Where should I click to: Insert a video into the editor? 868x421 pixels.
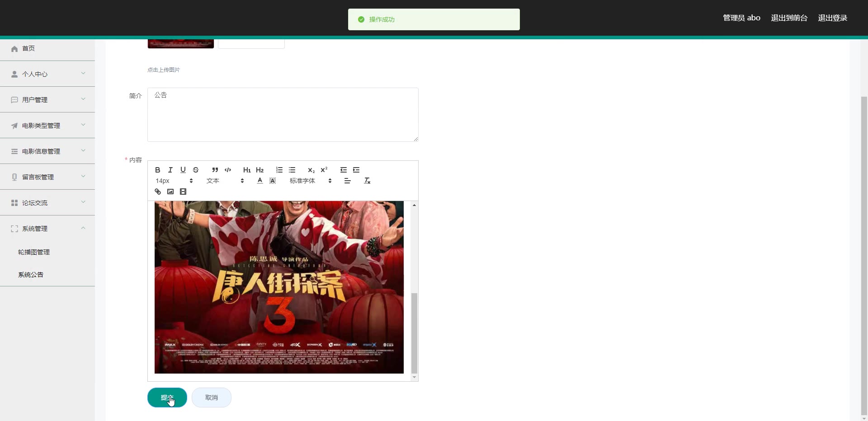coord(183,192)
